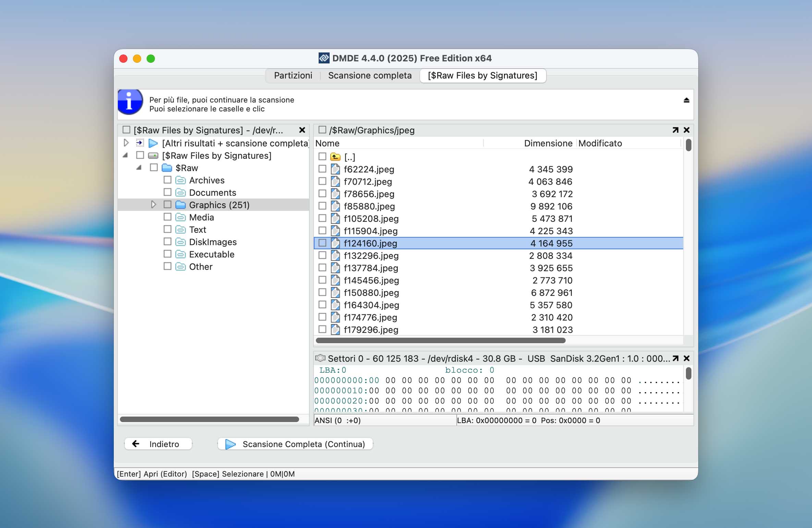The width and height of the screenshot is (812, 528).
Task: Click the diagonal arrow on the Settori panel
Action: [x=675, y=358]
